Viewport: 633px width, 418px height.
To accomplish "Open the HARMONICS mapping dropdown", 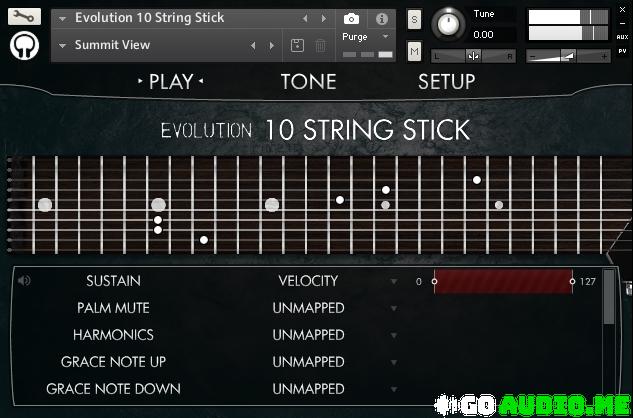I will (x=394, y=335).
